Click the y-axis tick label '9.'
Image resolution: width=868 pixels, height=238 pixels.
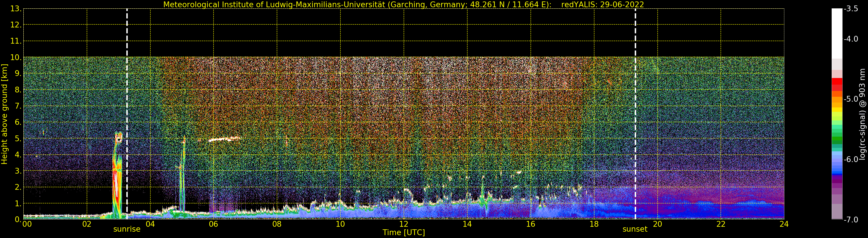[x=18, y=74]
